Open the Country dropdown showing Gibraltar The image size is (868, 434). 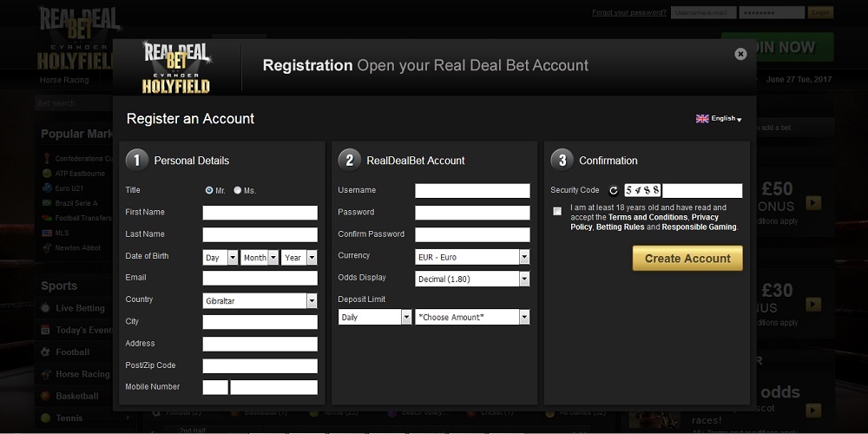tap(260, 300)
